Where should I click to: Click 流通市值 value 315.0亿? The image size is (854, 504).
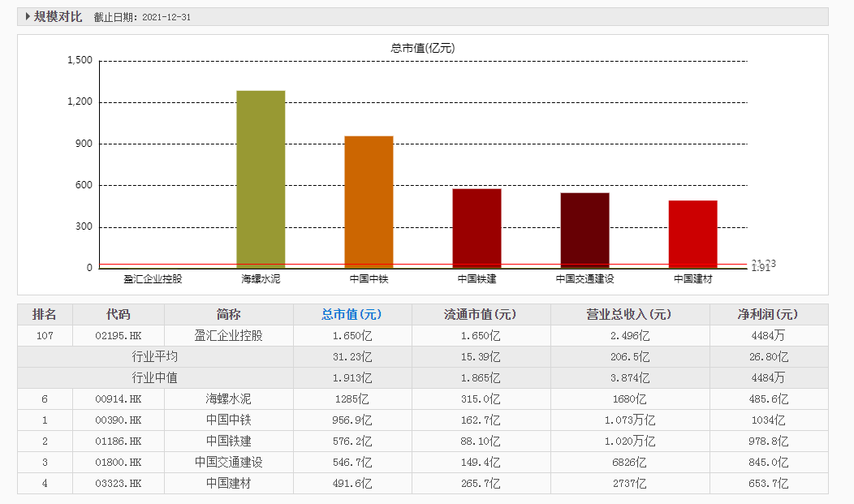pyautogui.click(x=481, y=399)
